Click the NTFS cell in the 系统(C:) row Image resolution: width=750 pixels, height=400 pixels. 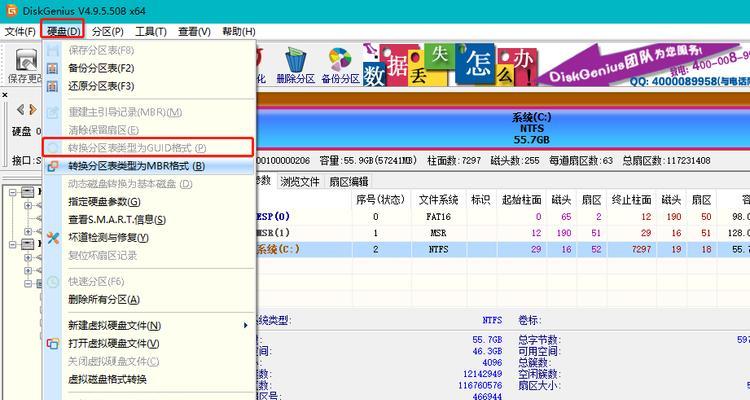(439, 249)
